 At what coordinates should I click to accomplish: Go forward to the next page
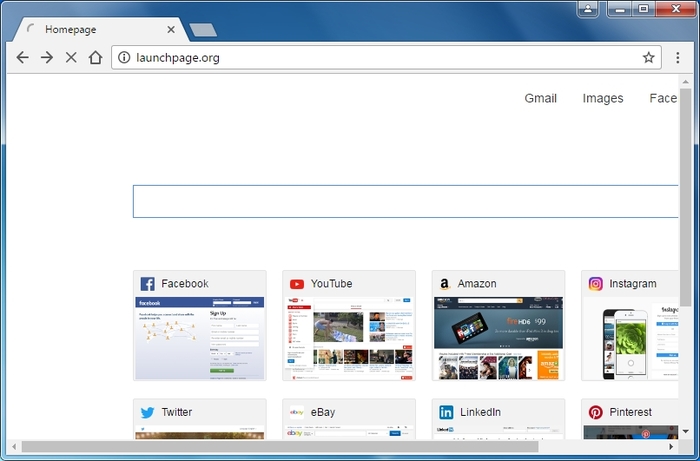click(47, 58)
